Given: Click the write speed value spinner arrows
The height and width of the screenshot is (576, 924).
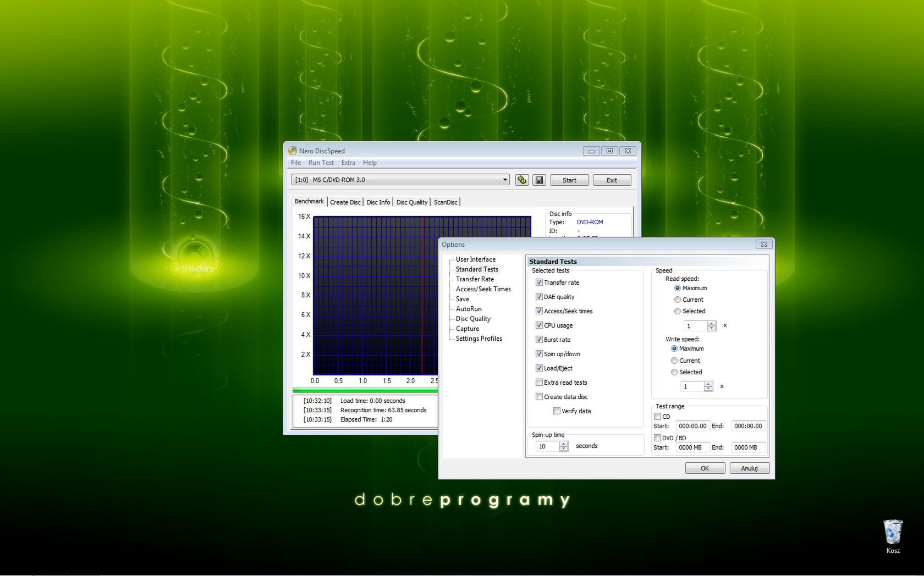Looking at the screenshot, I should point(708,386).
